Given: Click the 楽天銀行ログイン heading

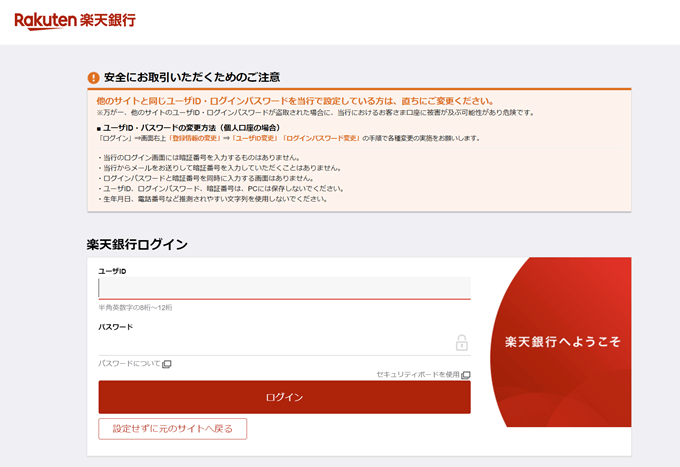Looking at the screenshot, I should coord(137,245).
